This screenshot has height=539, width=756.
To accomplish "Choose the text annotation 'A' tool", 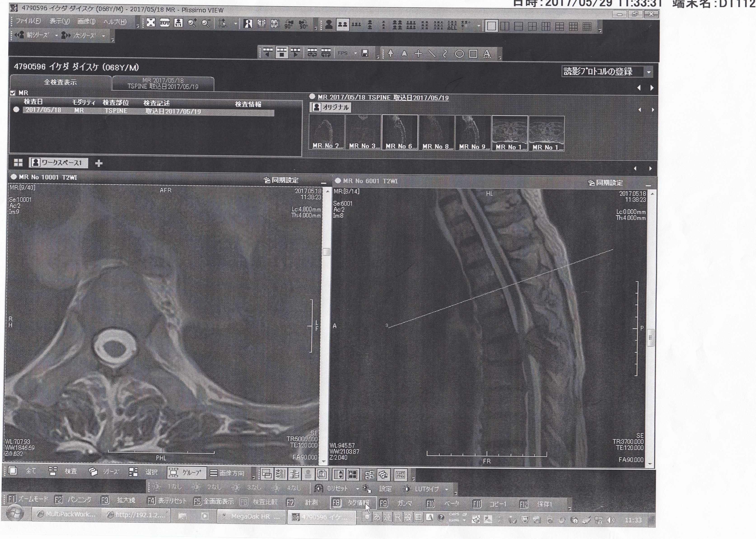I will point(487,54).
